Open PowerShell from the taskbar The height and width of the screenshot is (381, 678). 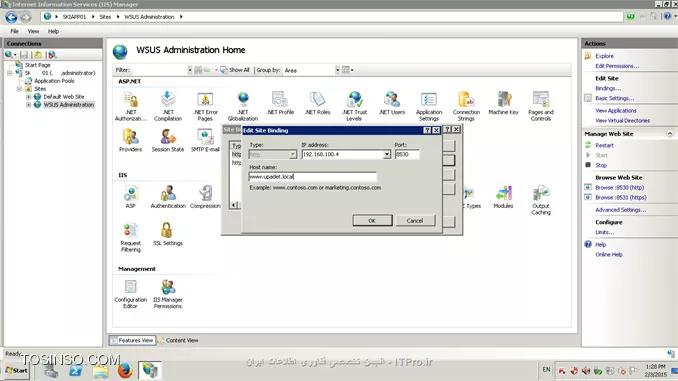(x=76, y=371)
